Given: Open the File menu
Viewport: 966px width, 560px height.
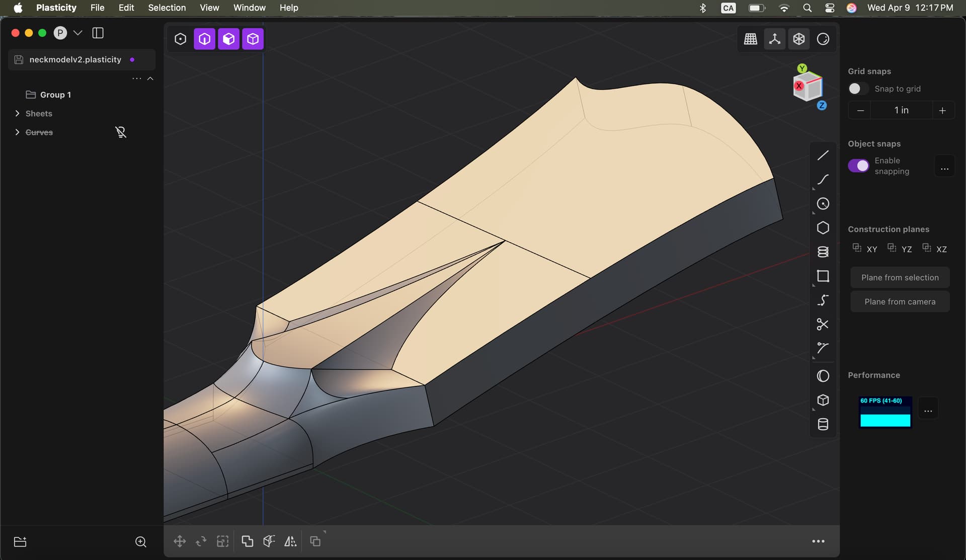Looking at the screenshot, I should pyautogui.click(x=97, y=8).
